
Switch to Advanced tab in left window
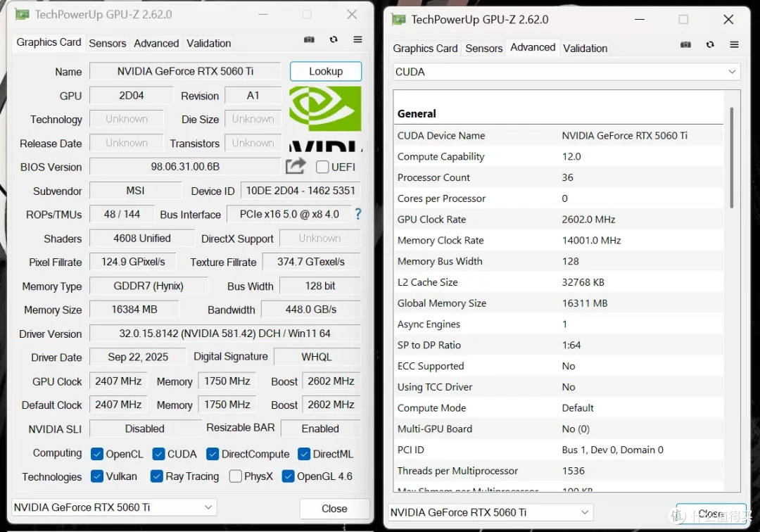156,43
